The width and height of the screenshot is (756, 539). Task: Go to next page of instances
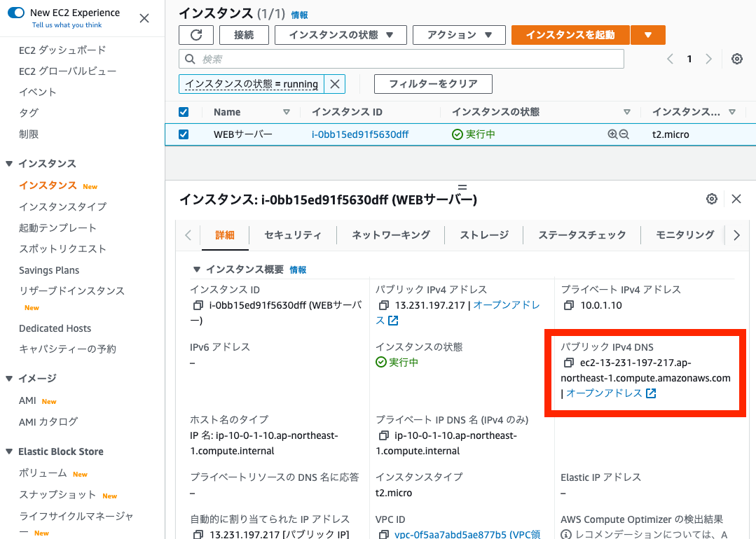click(708, 59)
